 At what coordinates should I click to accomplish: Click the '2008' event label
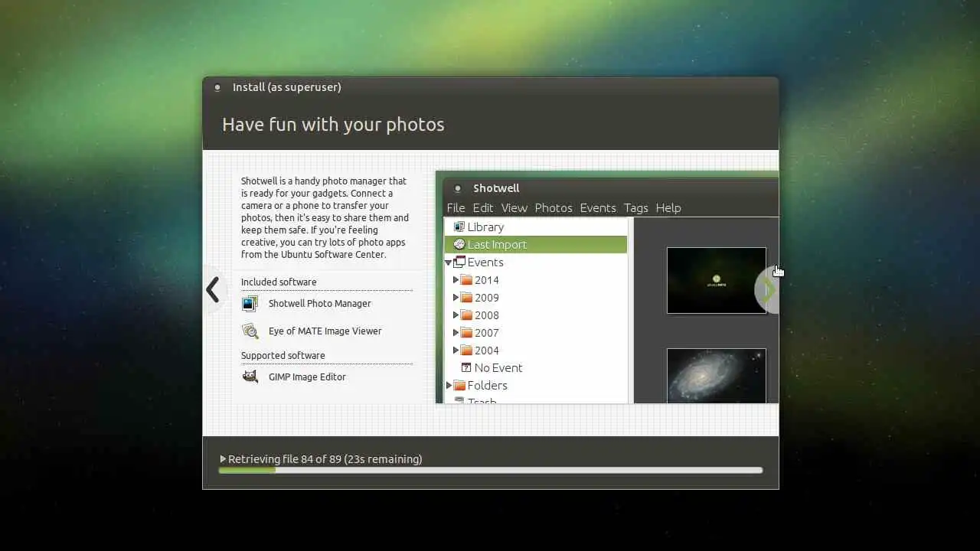(x=486, y=315)
